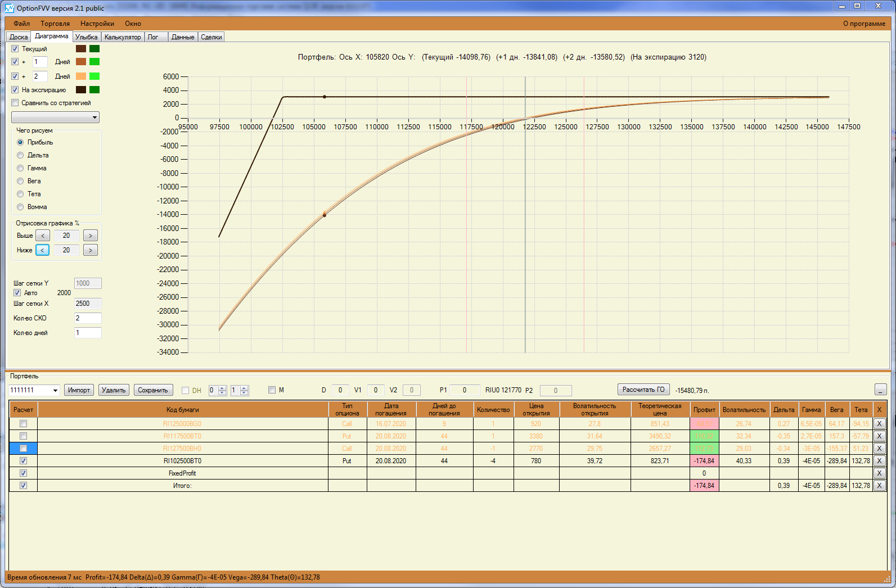This screenshot has width=896, height=588.
Task: Open the strategy comparison dropdown
Action: click(x=56, y=117)
